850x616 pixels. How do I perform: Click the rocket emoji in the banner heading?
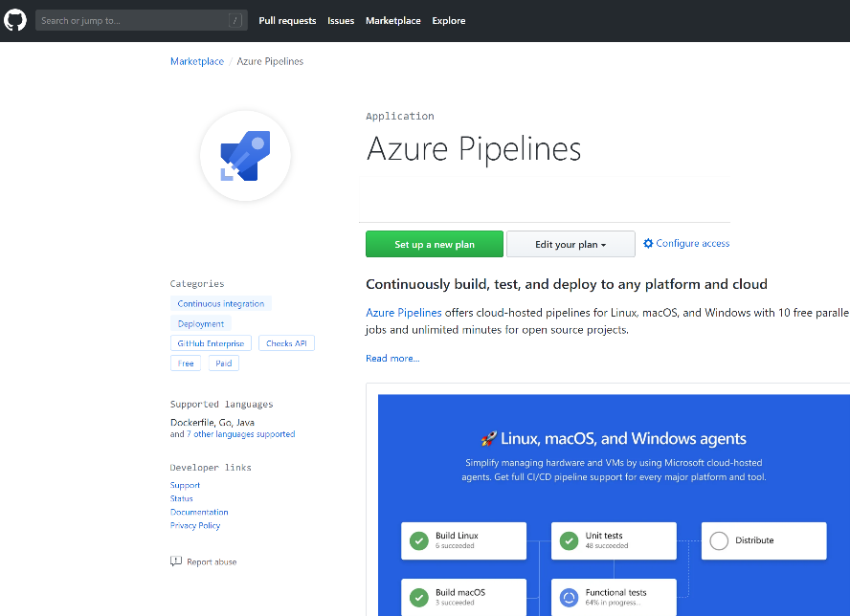(488, 438)
